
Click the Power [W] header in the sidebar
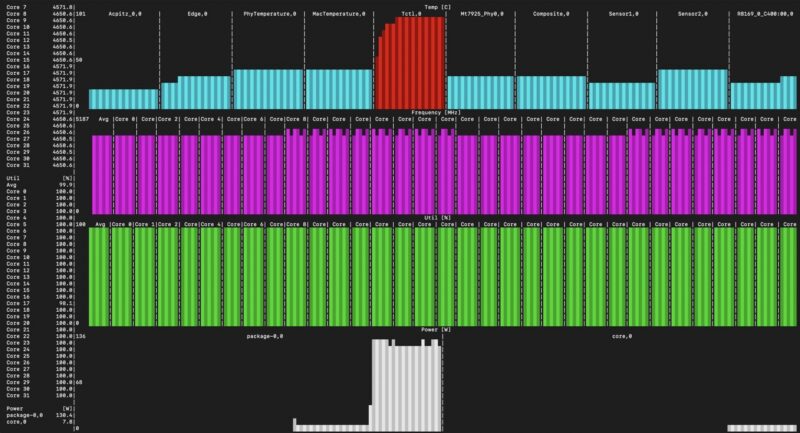pos(39,409)
